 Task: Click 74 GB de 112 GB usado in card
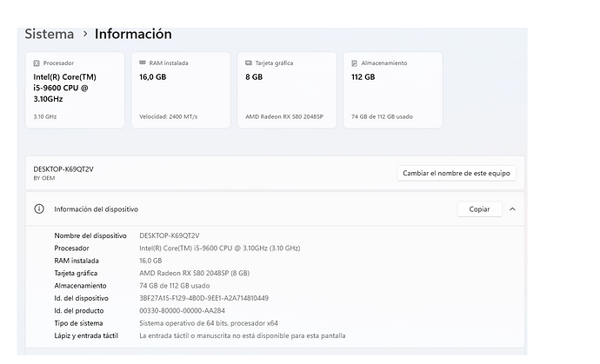click(x=382, y=116)
